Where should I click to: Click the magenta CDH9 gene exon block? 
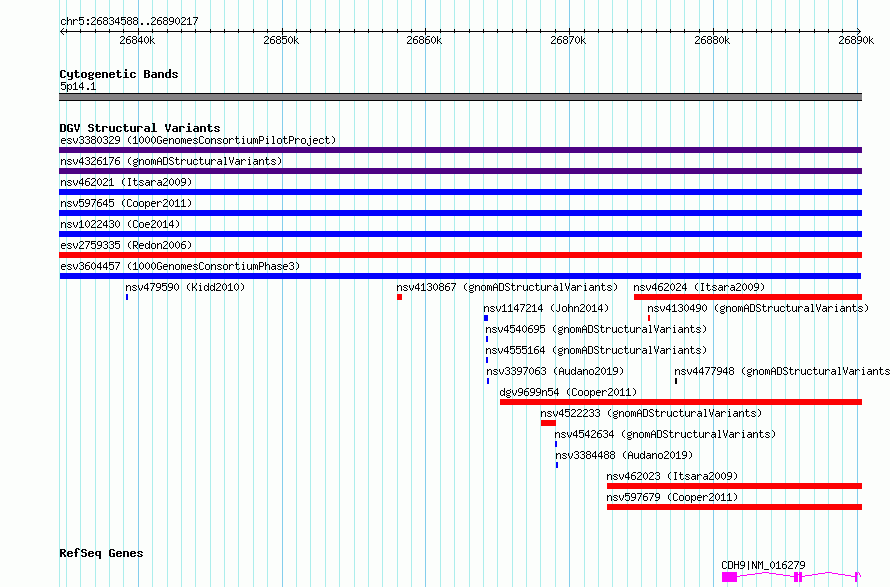(x=729, y=577)
